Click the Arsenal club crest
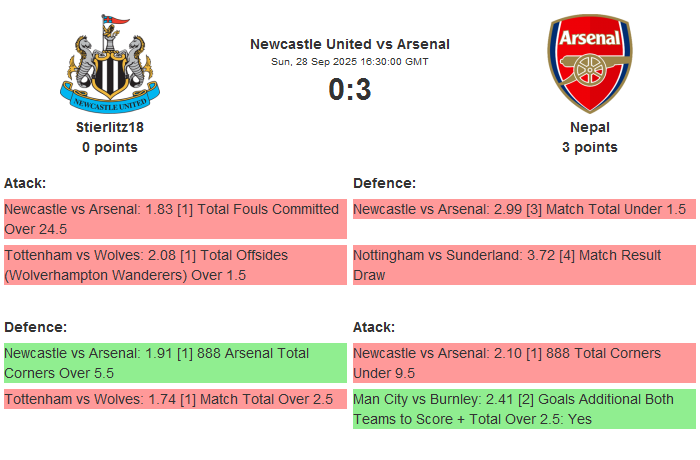The image size is (700, 460). click(589, 63)
